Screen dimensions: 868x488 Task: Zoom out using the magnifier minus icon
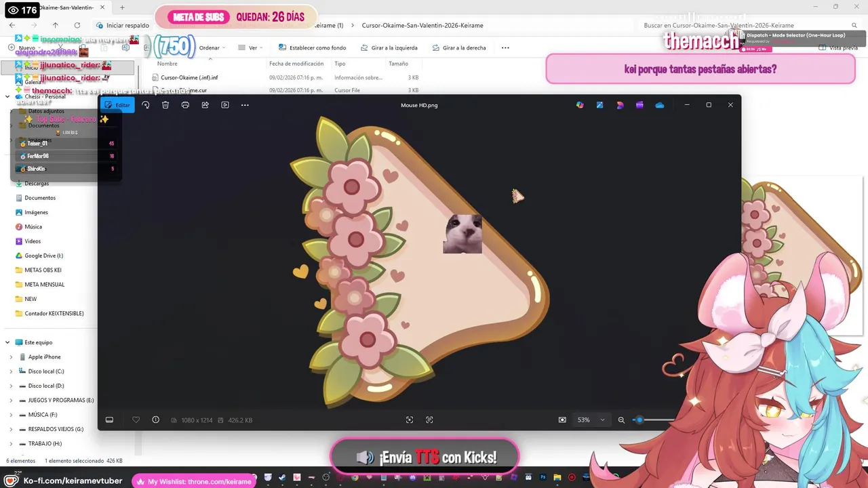pos(621,420)
